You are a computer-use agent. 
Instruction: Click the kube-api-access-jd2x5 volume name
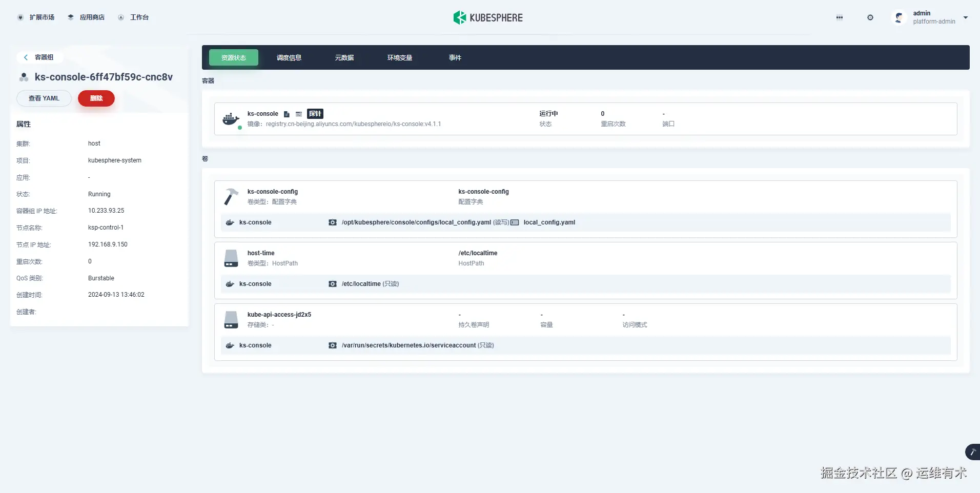tap(279, 315)
